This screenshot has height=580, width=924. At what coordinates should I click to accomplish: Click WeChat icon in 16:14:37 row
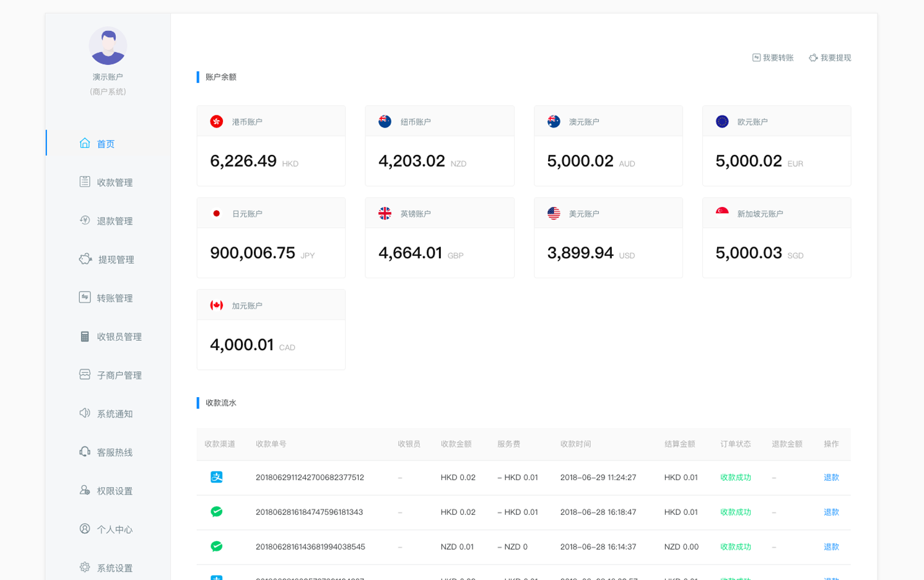pos(216,546)
